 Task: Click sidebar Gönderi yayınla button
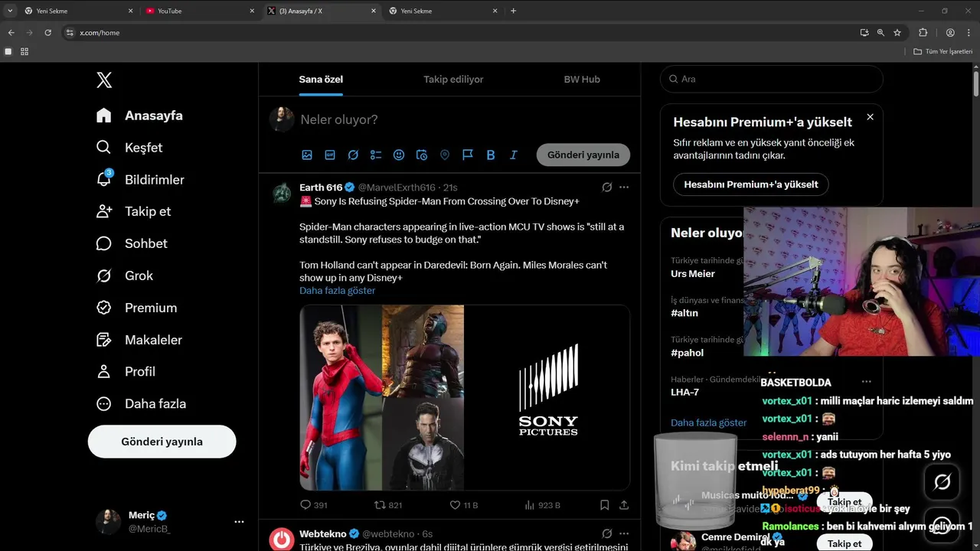(x=162, y=442)
